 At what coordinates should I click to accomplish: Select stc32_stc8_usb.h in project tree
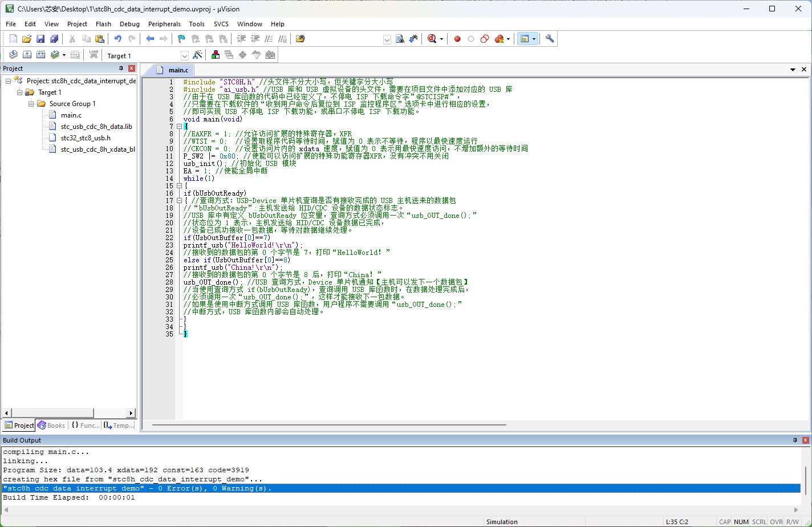tap(86, 138)
